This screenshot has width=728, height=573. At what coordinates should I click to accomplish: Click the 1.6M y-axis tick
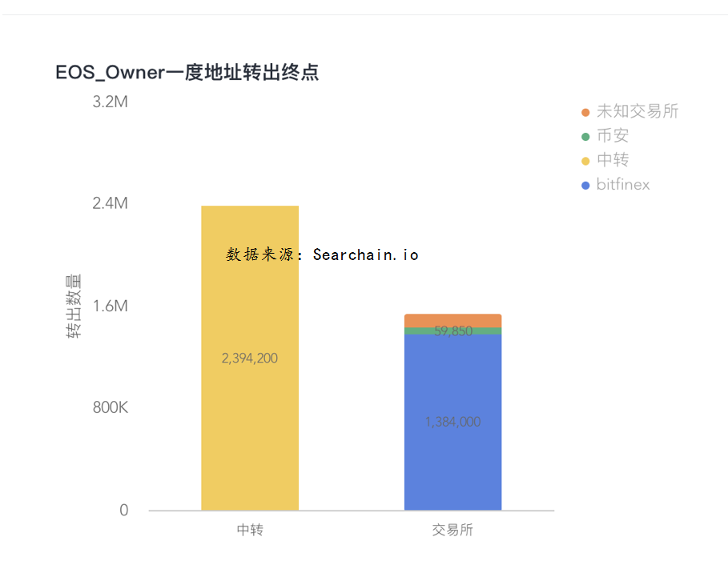[110, 306]
